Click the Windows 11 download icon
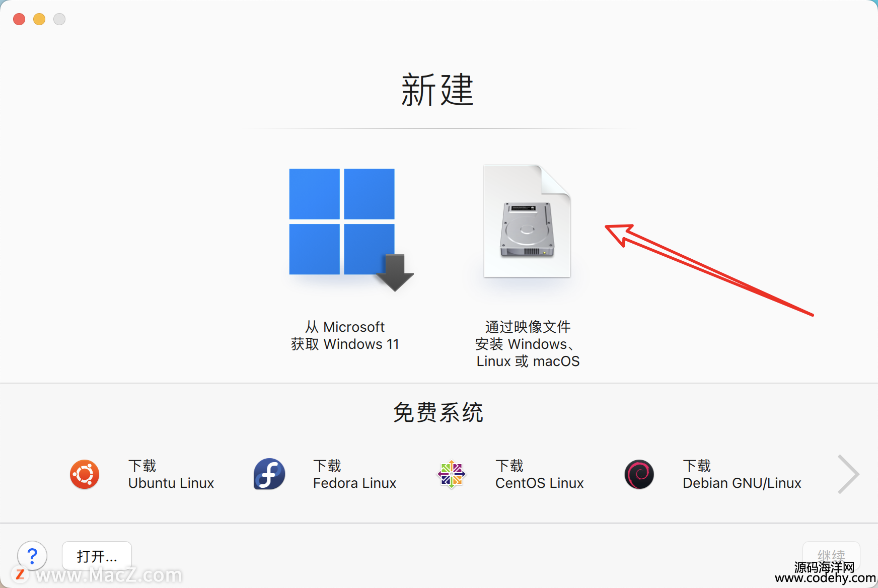This screenshot has width=878, height=588. pyautogui.click(x=351, y=230)
